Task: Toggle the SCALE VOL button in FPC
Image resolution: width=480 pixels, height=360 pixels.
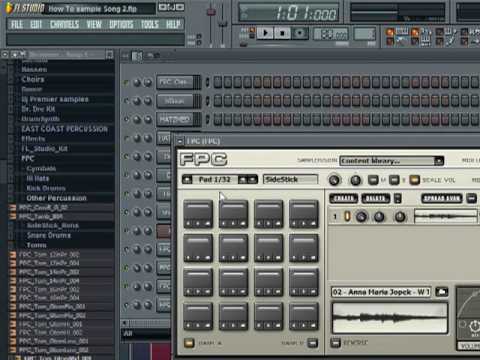Action: point(414,180)
